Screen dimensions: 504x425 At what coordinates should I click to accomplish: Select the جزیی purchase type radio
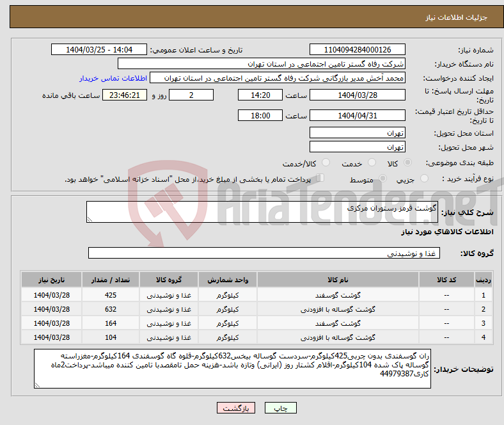coord(424,178)
